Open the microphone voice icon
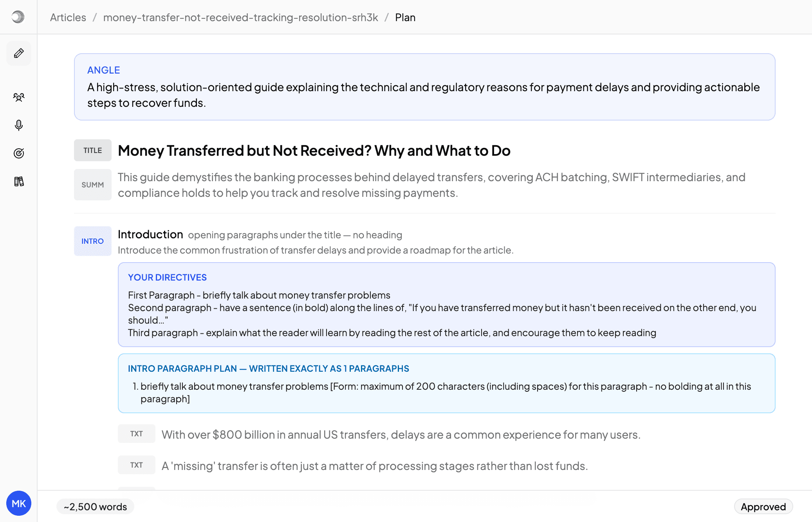 [x=19, y=125]
